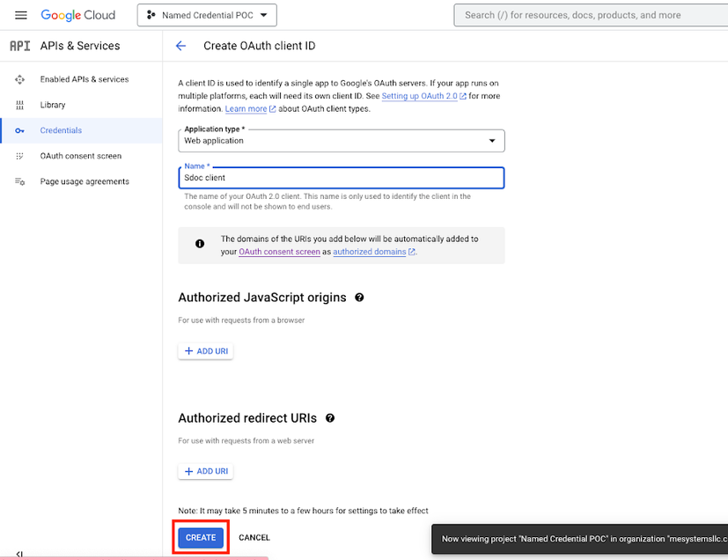Screen dimensions: 728x560
Task: Click the Now viewing project notification toast
Action: [x=579, y=539]
